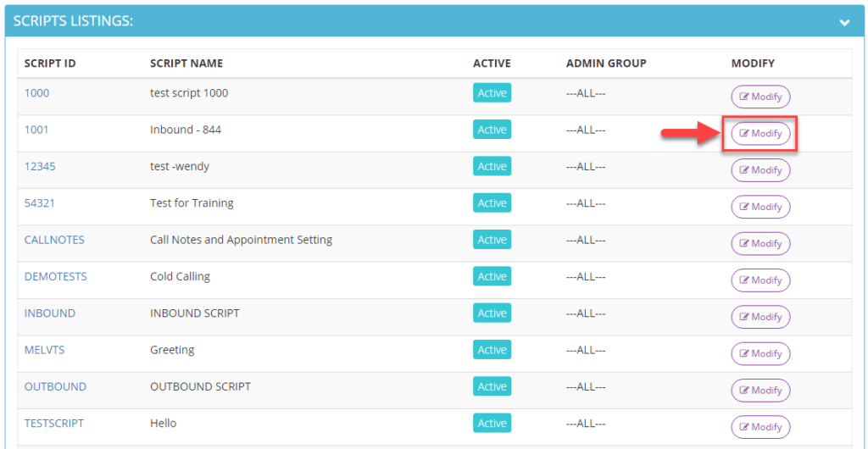Click Active badge for MELVTS

[x=492, y=350]
